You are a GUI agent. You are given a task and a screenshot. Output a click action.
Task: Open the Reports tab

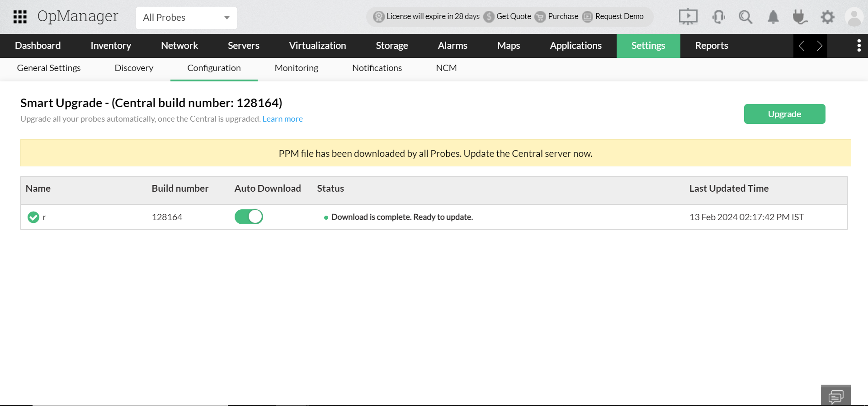pyautogui.click(x=712, y=46)
